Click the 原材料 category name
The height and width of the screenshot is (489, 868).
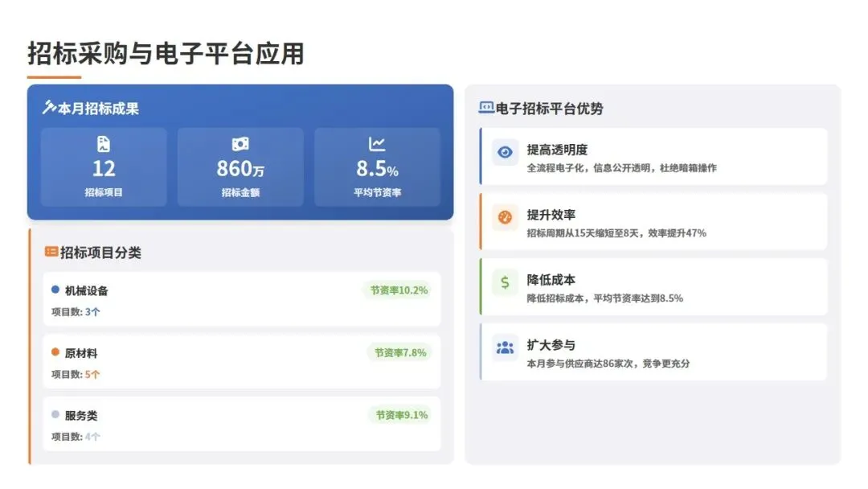click(81, 353)
